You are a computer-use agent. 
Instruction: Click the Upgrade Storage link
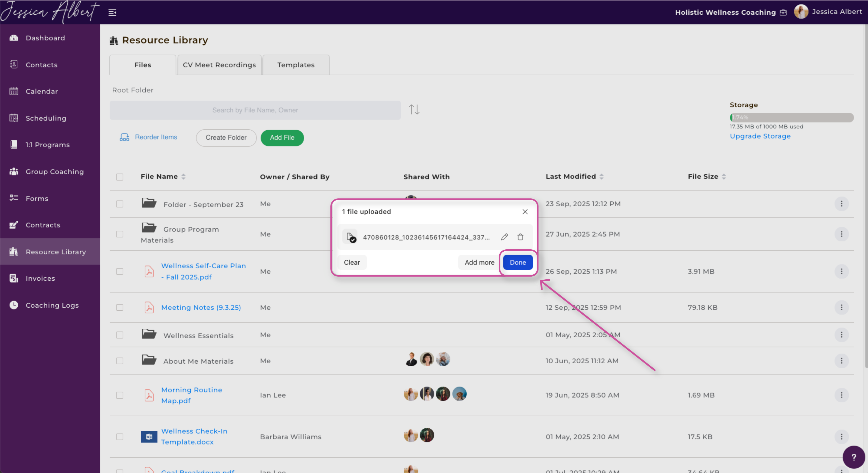point(760,136)
